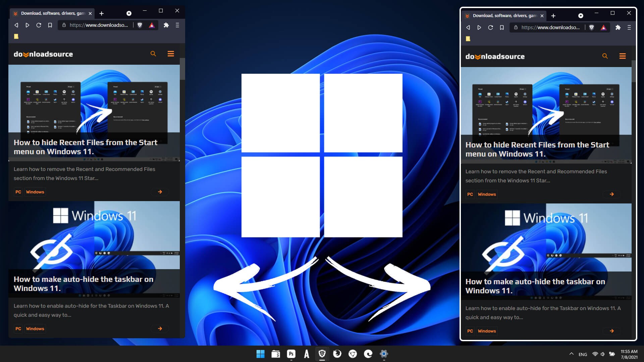The image size is (644, 362).
Task: Open Brave Shields in left browser window
Action: click(140, 25)
